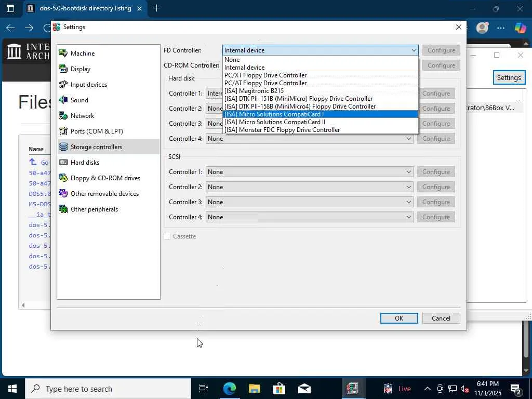Click Configure next to CD-ROM Controller

pyautogui.click(x=441, y=65)
